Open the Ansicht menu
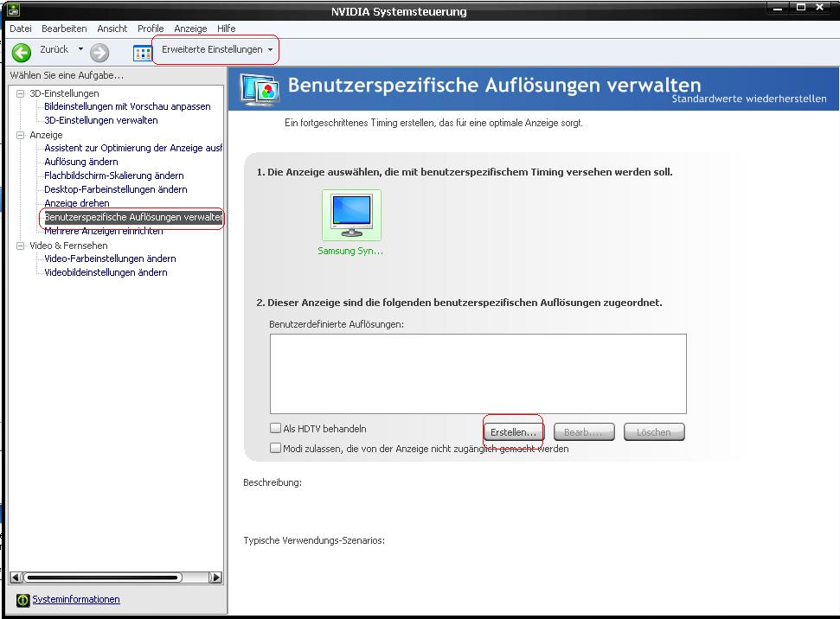 (112, 29)
